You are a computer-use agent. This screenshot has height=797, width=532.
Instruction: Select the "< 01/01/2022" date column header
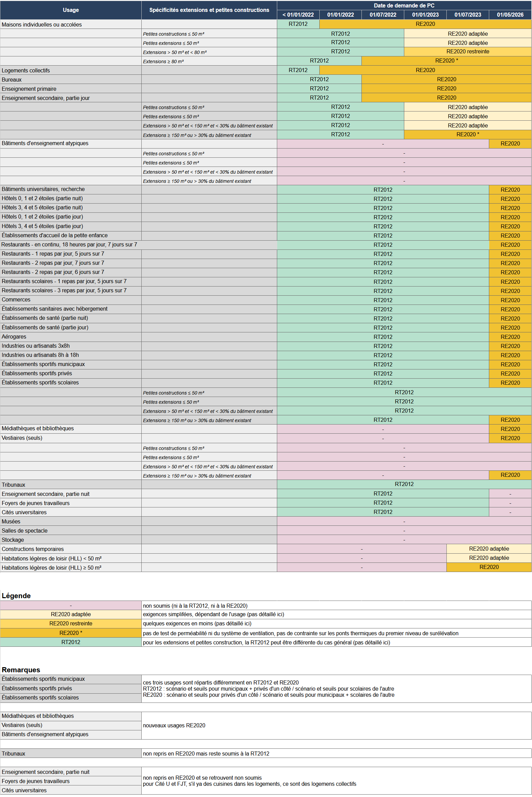tap(298, 15)
